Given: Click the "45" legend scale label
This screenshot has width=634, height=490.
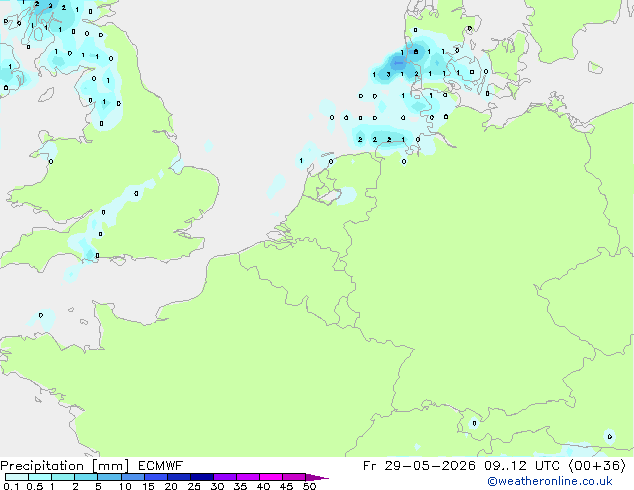Looking at the screenshot, I should tap(286, 486).
